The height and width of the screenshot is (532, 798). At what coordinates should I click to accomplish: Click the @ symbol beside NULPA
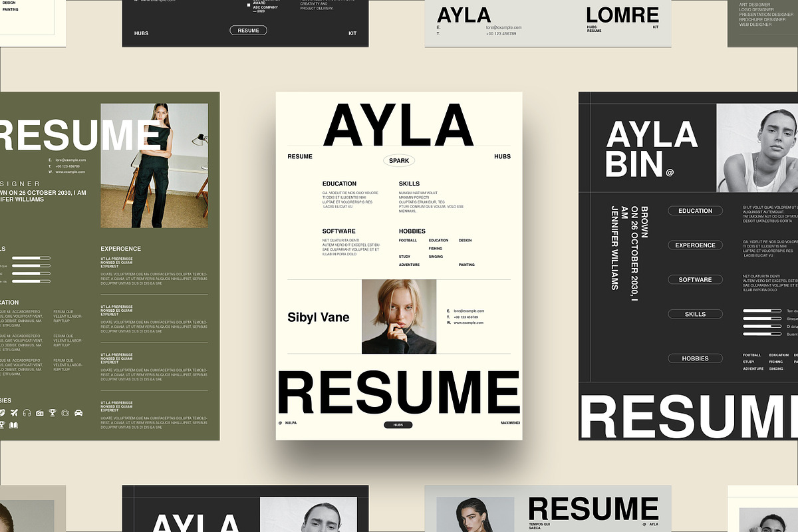[x=281, y=423]
